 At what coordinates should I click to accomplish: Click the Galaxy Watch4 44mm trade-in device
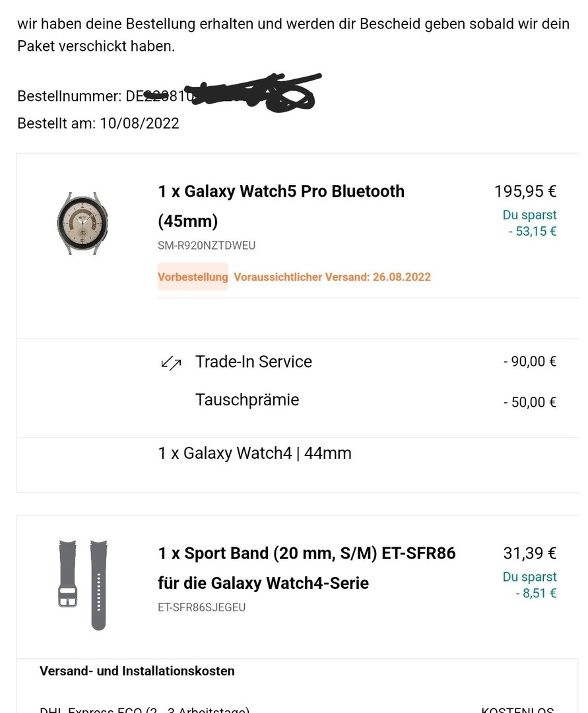(x=255, y=454)
